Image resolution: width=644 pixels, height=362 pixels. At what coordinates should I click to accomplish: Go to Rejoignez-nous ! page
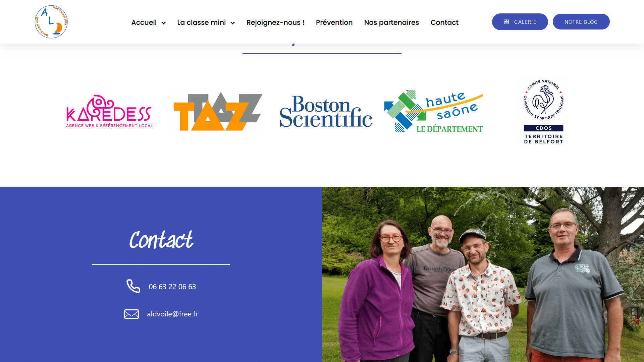[x=275, y=22]
